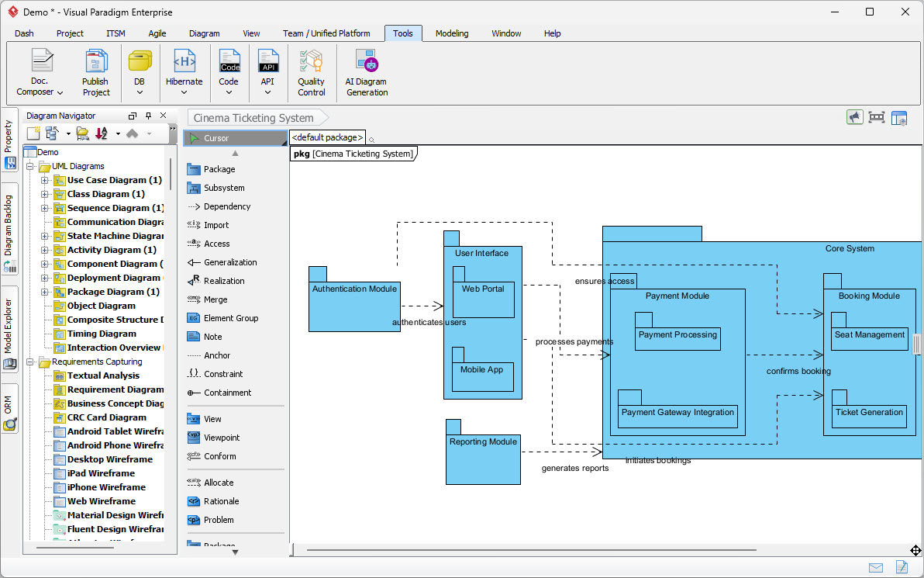Click the Diagram Navigator horizontal scrollbar
The width and height of the screenshot is (924, 578).
pos(75,548)
